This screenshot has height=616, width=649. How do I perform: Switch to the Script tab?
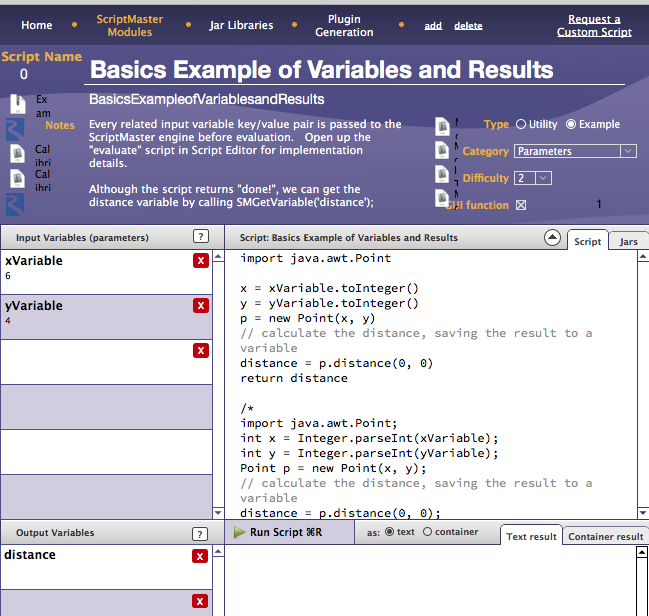[x=587, y=241]
